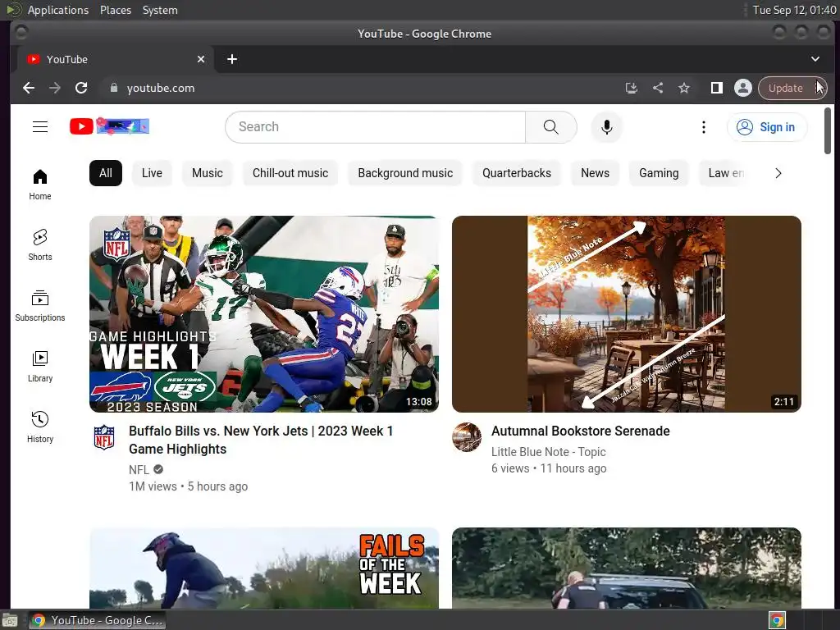The width and height of the screenshot is (840, 630).
Task: Bookmark this page with star icon
Action: [x=684, y=88]
